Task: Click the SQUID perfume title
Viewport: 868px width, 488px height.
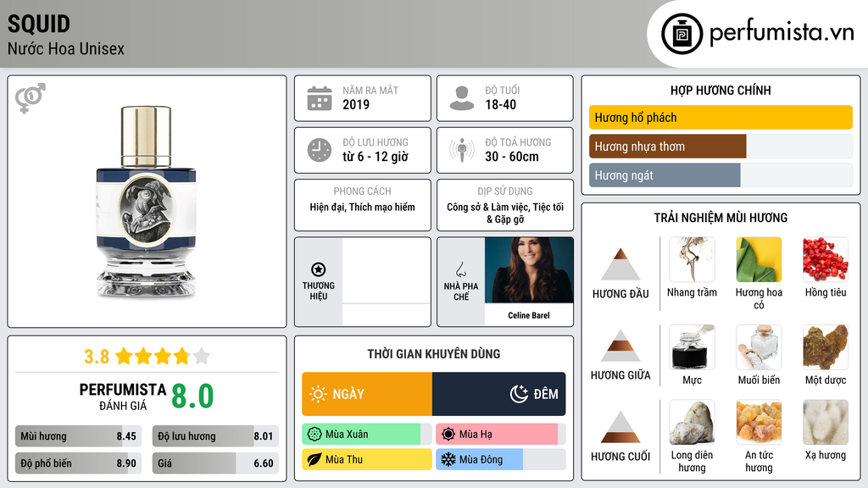Action: (39, 24)
